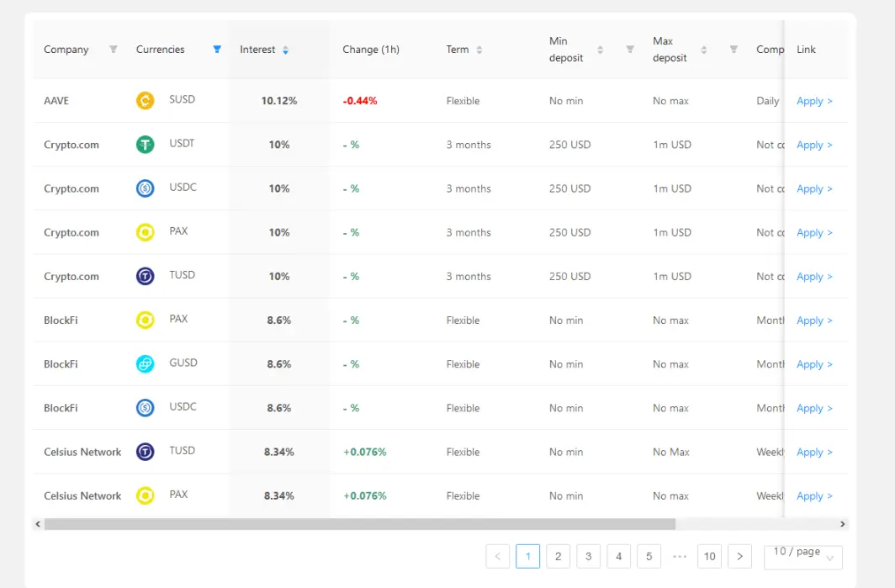Open the Company column filter icon
The width and height of the screenshot is (895, 588).
[x=114, y=49]
